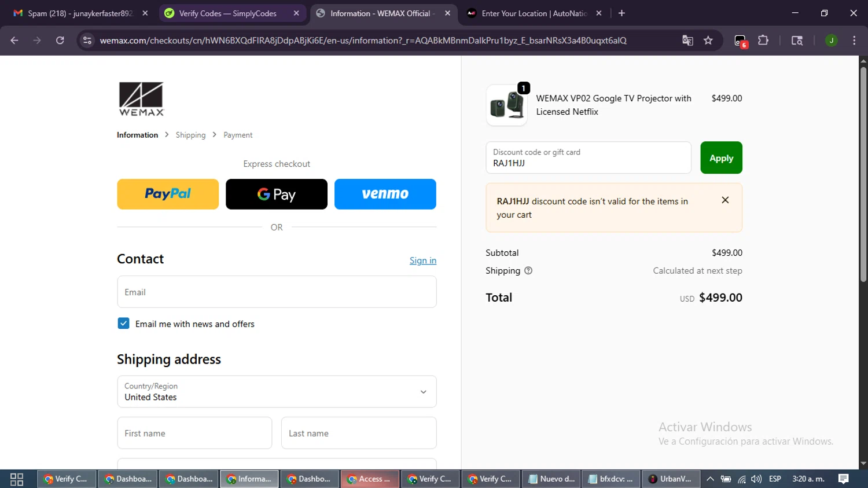868x488 pixels.
Task: Open the Nuevo d... taskbar window
Action: point(551,479)
